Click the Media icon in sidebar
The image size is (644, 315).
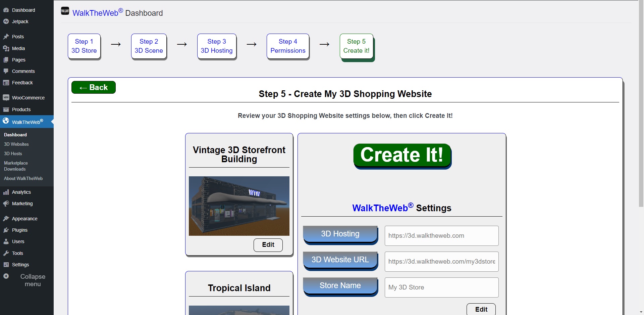(6, 48)
